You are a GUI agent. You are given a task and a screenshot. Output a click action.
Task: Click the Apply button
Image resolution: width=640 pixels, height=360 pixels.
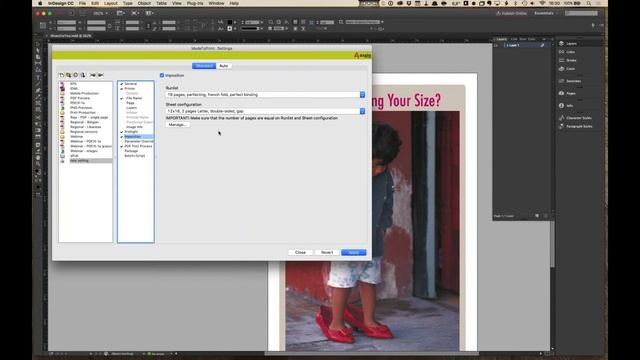[354, 253]
